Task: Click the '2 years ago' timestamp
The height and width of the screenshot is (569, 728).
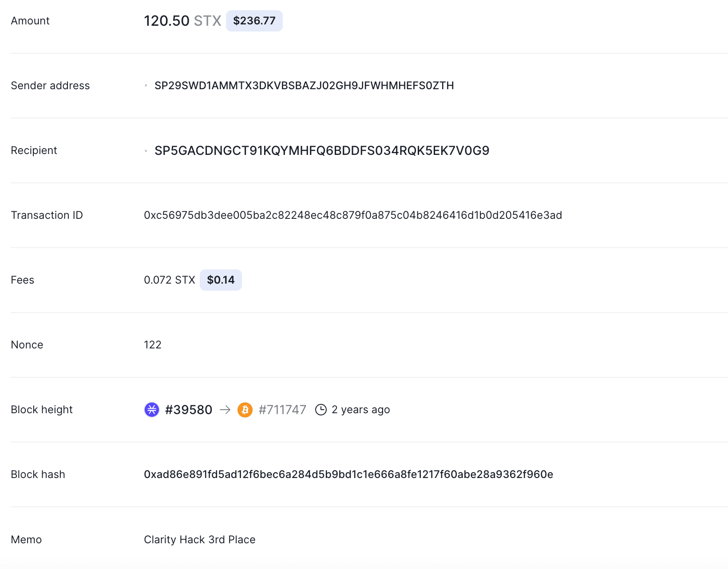Action: 361,410
